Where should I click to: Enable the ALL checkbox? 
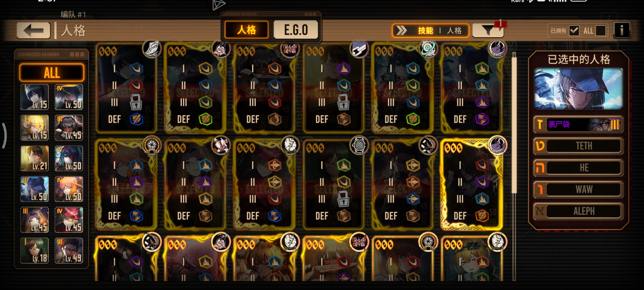601,30
